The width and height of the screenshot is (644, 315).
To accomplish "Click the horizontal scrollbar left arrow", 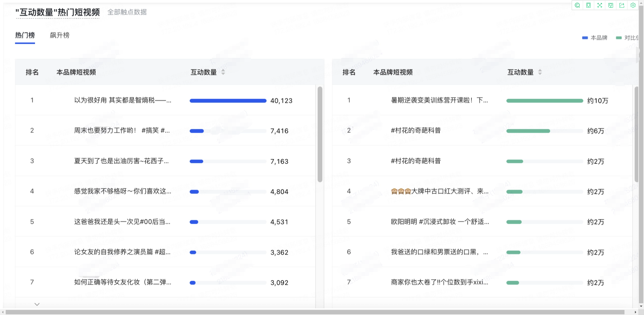I will [3, 312].
